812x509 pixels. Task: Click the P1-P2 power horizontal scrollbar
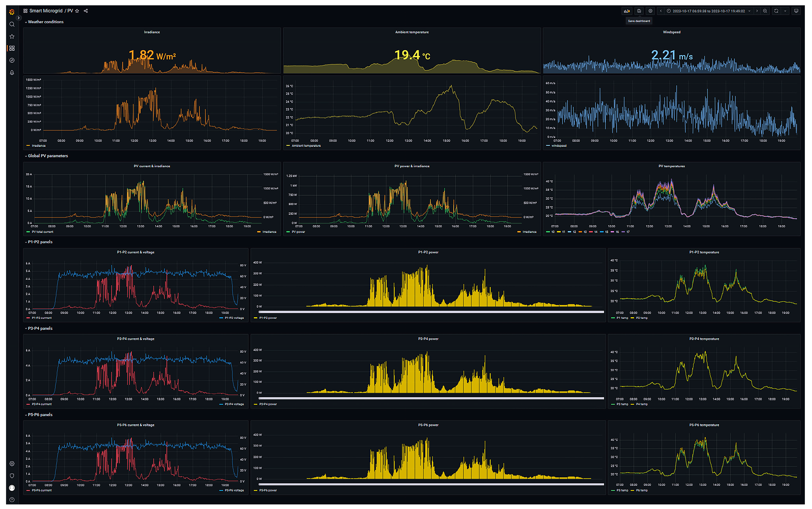coord(431,312)
